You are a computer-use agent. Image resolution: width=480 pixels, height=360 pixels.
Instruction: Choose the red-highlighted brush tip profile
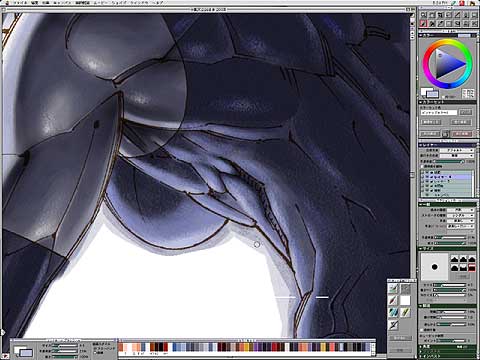[x=472, y=267]
